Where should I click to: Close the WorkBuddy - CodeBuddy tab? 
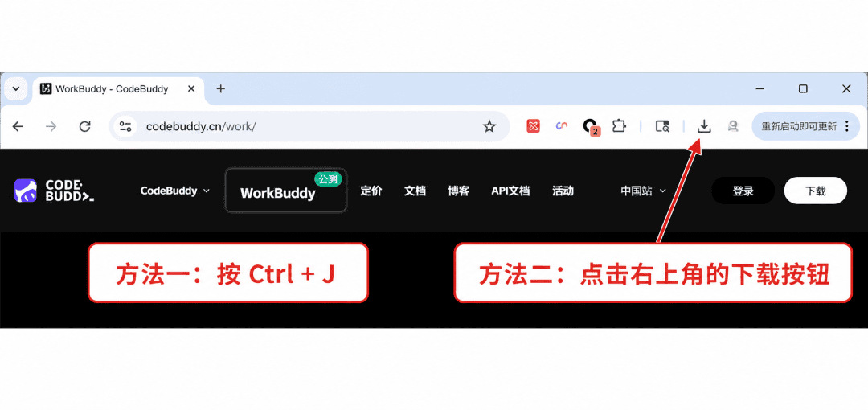click(191, 88)
